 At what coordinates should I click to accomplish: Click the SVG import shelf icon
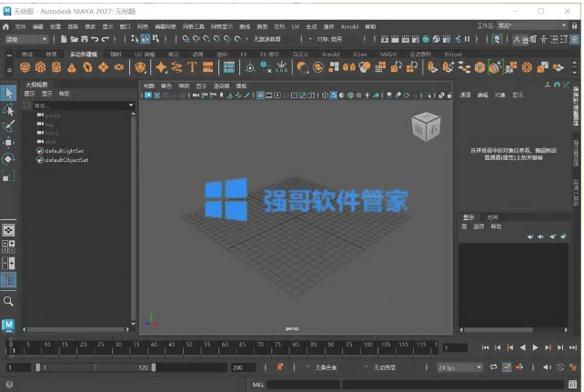[x=207, y=67]
